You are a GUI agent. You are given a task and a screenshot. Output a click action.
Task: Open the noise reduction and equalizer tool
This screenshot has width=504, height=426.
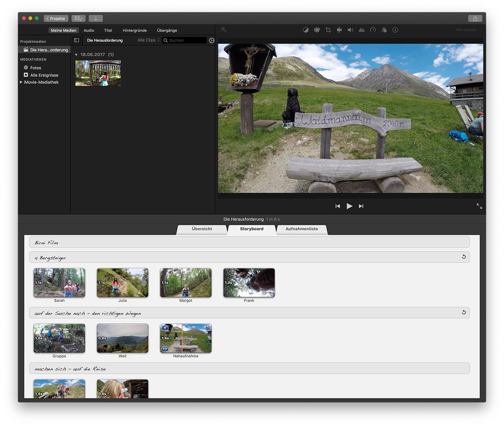[x=361, y=30]
